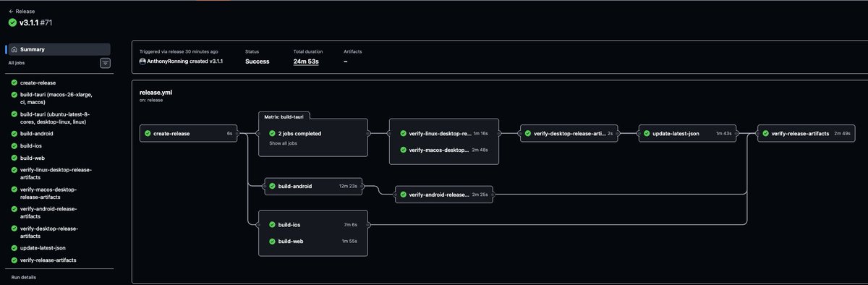Click success icon of build-android graph node
The image size is (868, 285).
tap(272, 186)
